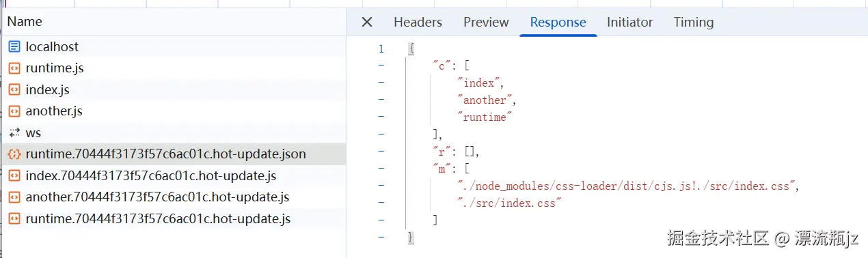Image resolution: width=868 pixels, height=258 pixels.
Task: Click the document icon beside localhost
Action: tap(14, 47)
